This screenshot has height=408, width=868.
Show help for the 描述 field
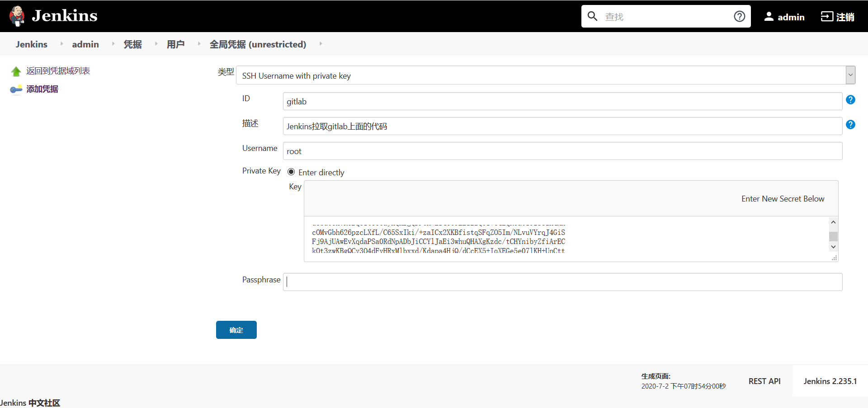[x=850, y=125]
